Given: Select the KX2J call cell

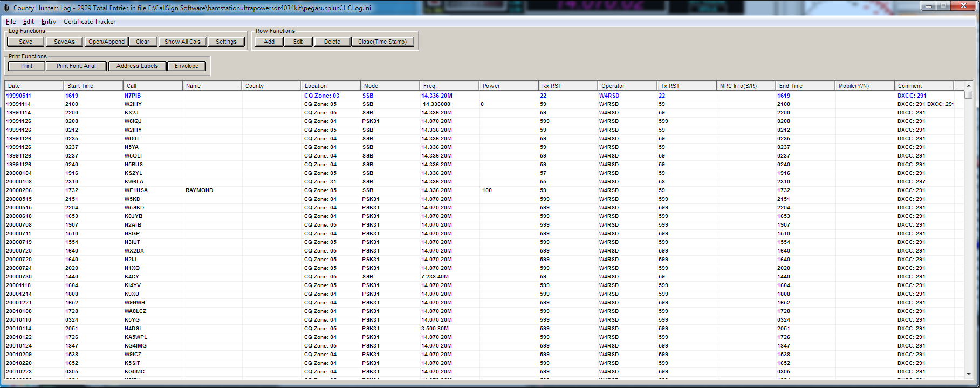Looking at the screenshot, I should pyautogui.click(x=132, y=113).
